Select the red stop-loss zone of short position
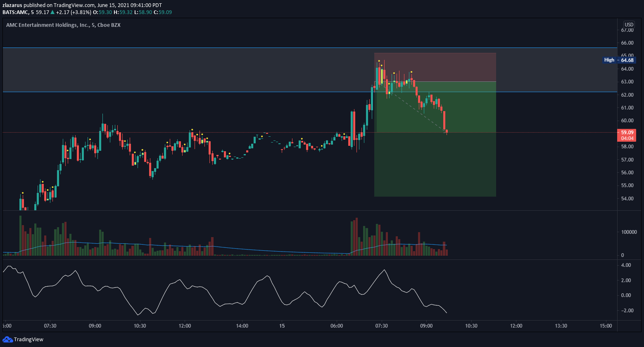The width and height of the screenshot is (644, 347). coord(435,67)
